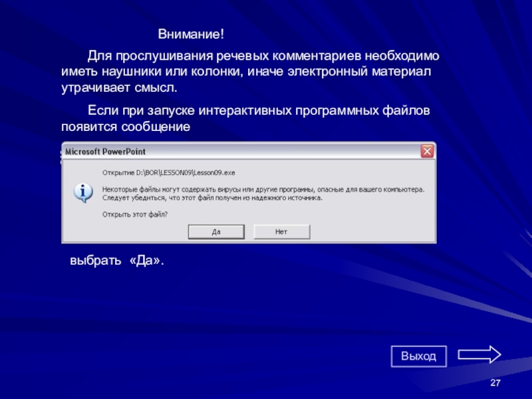Click the line starting Для прослушивания речевых
The image size is (532, 399).
point(263,56)
